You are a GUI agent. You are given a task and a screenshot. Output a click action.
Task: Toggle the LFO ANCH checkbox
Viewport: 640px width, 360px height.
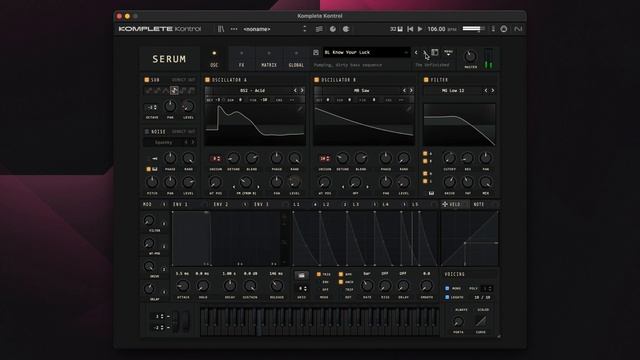(341, 282)
